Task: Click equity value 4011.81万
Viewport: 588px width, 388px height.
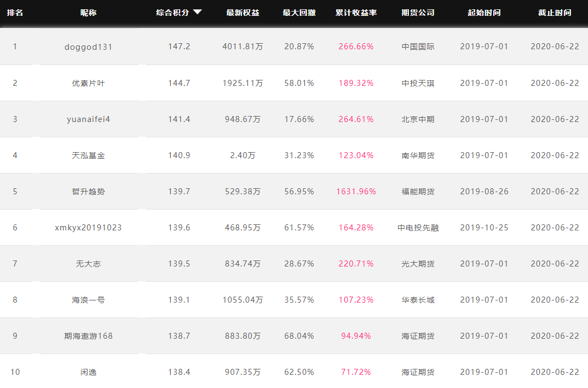Action: (243, 47)
